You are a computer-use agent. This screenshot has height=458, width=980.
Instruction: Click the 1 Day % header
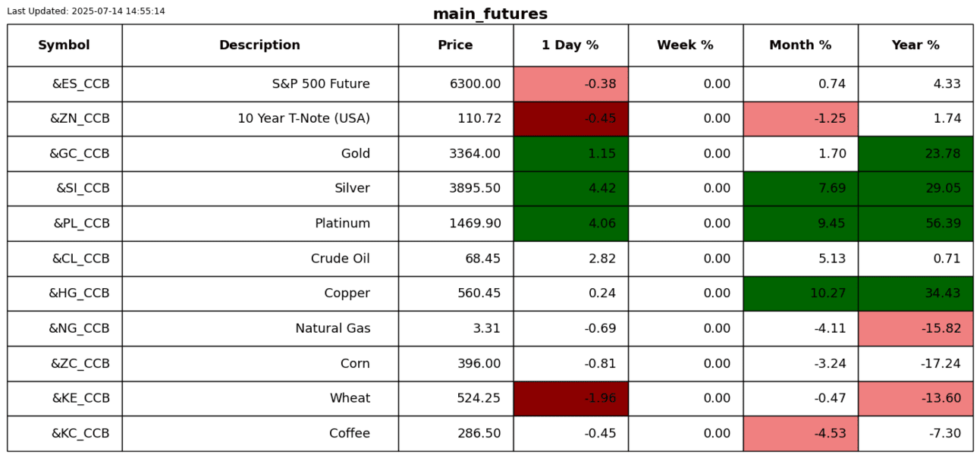click(570, 45)
